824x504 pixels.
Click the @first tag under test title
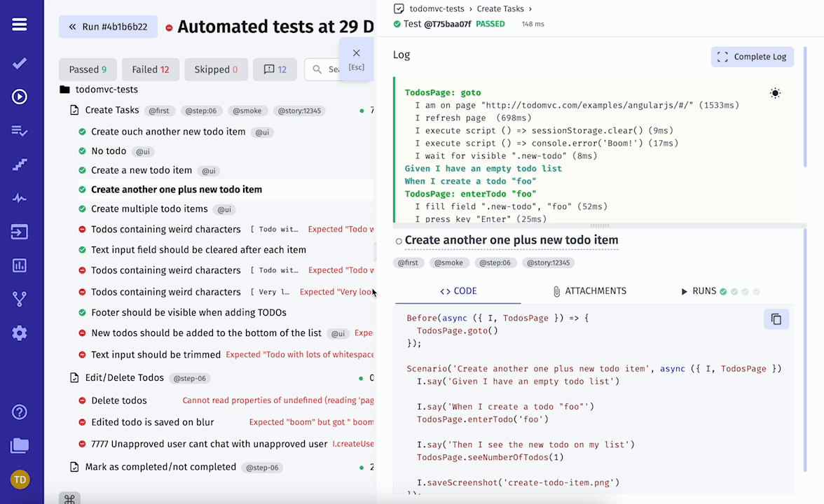[408, 262]
